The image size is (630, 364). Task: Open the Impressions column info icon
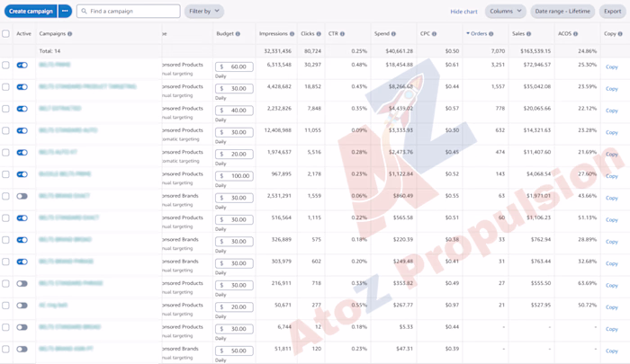(x=292, y=34)
